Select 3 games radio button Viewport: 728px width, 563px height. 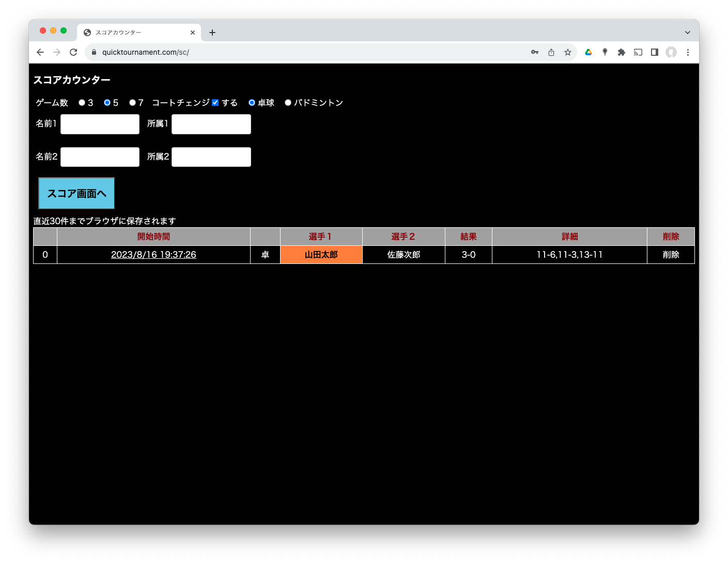click(82, 103)
